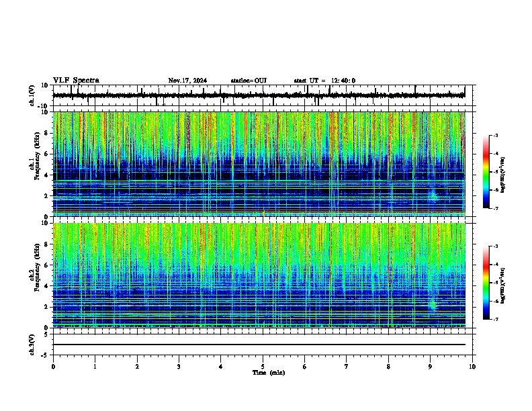Click the "VLF Spectra" title text
The width and height of the screenshot is (532, 411).
[x=76, y=81]
